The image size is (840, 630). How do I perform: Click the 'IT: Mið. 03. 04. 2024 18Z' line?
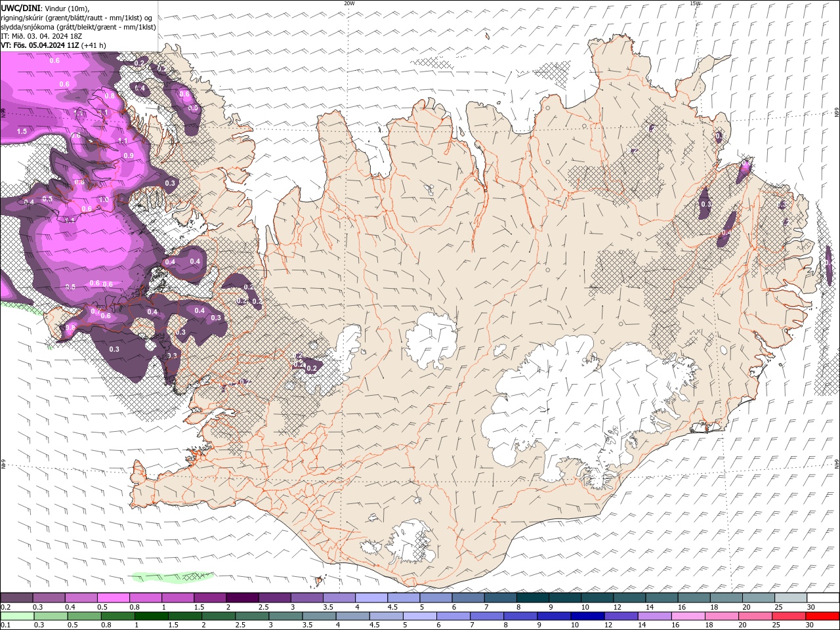[x=41, y=36]
